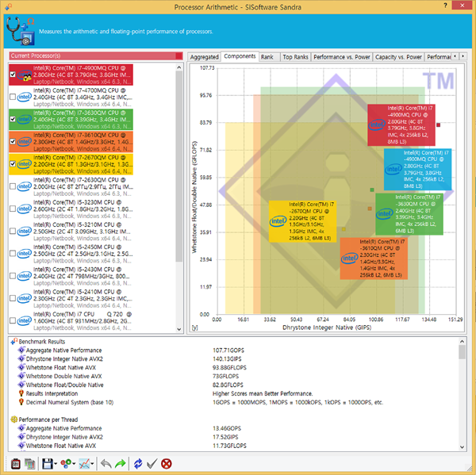This screenshot has height=475, width=476.
Task: Select the Components tab
Action: [x=240, y=56]
